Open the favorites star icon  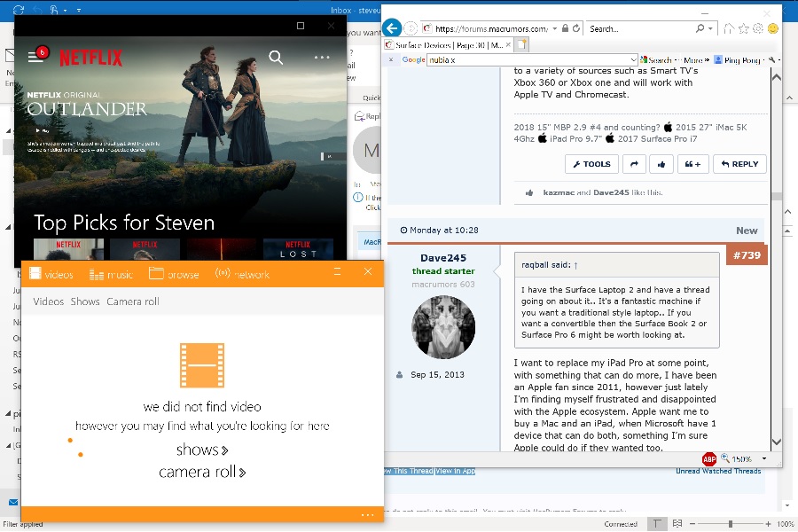pos(744,28)
